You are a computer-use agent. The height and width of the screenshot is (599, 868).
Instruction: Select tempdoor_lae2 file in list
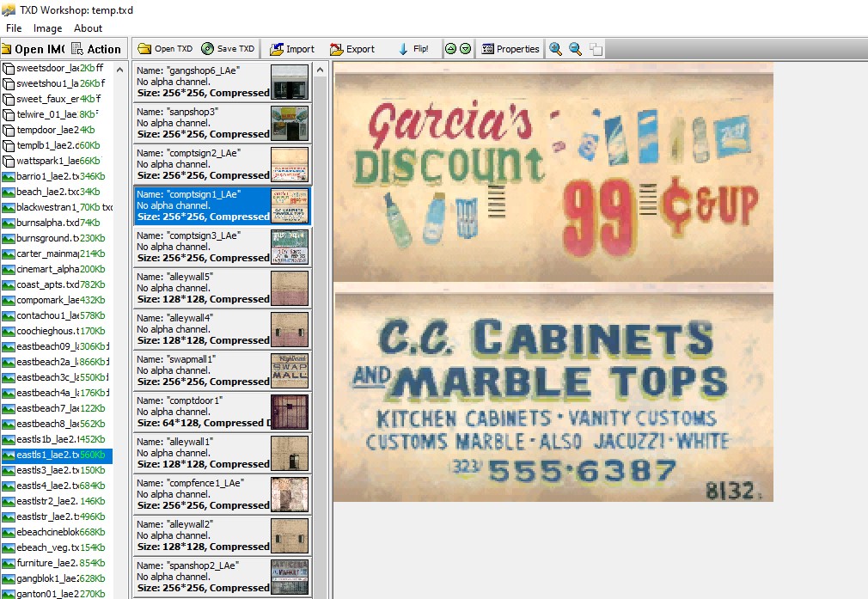(57, 130)
